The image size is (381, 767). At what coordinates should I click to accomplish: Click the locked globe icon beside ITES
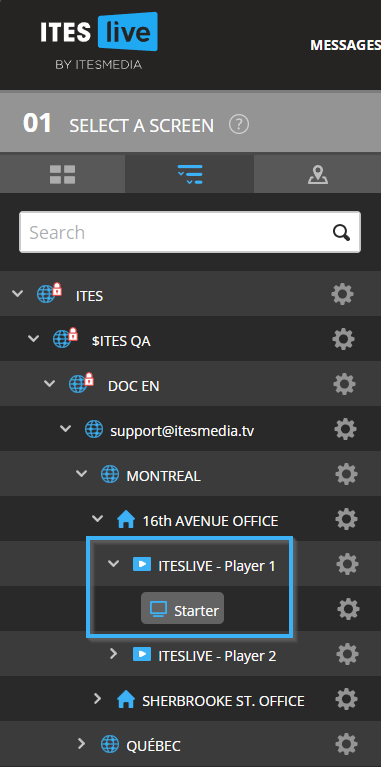click(x=49, y=294)
